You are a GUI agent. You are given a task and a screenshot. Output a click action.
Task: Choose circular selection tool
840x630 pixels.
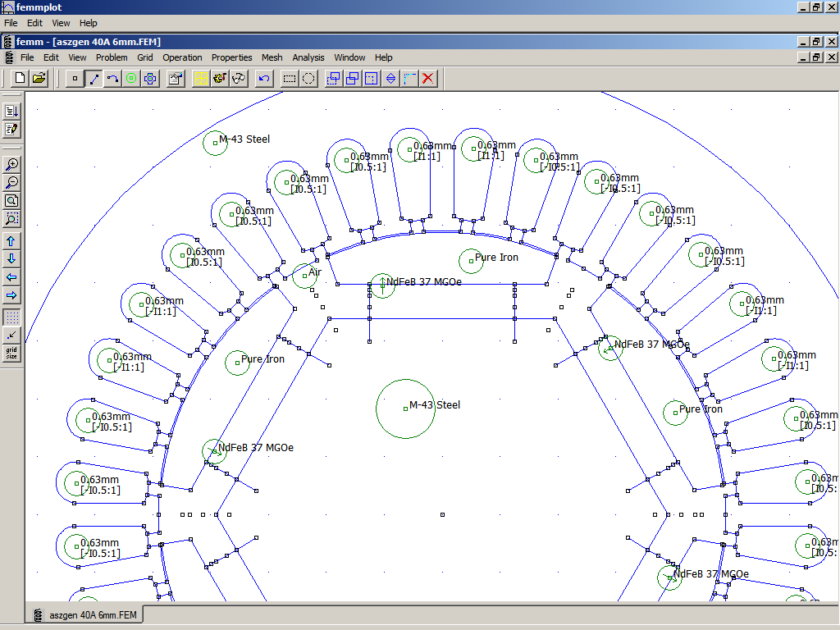pos(308,79)
